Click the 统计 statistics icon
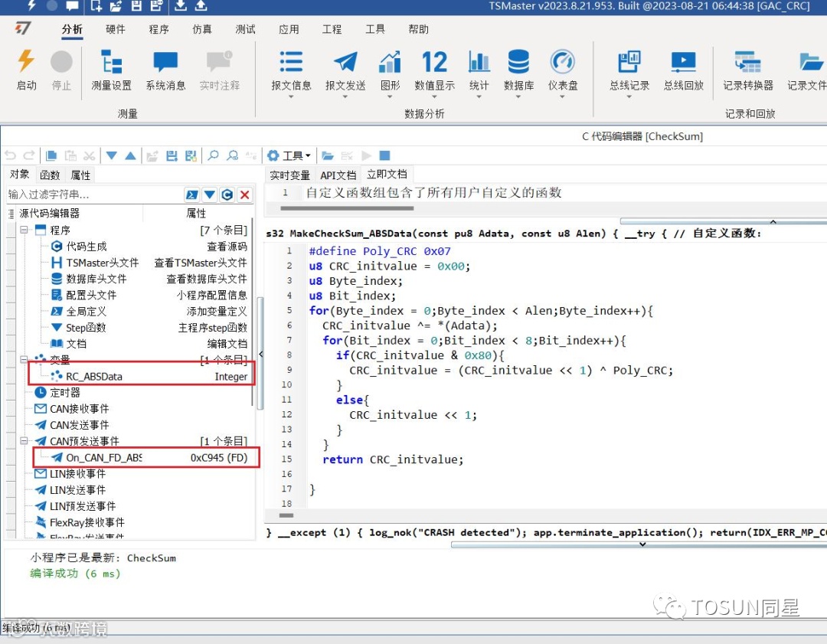The image size is (827, 644). (x=479, y=62)
